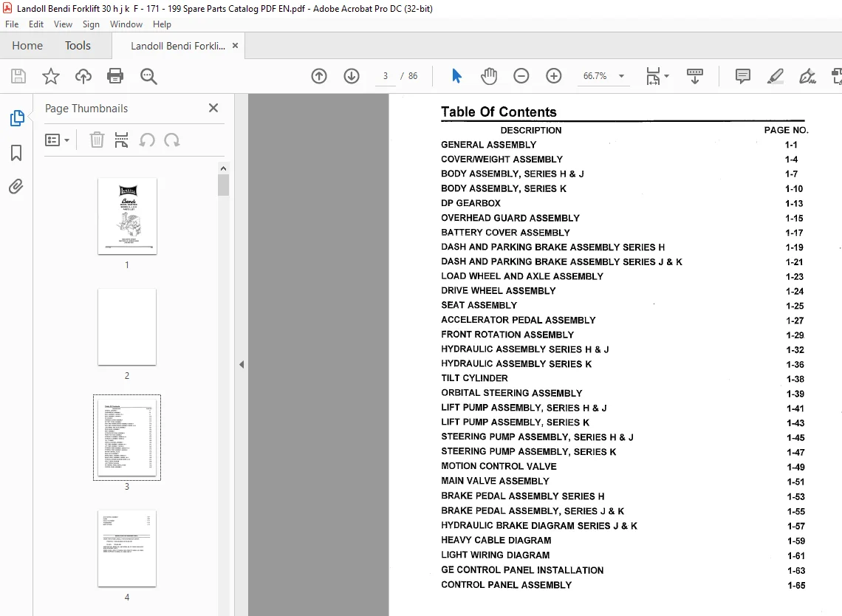Open the View menu
842x616 pixels.
point(63,24)
